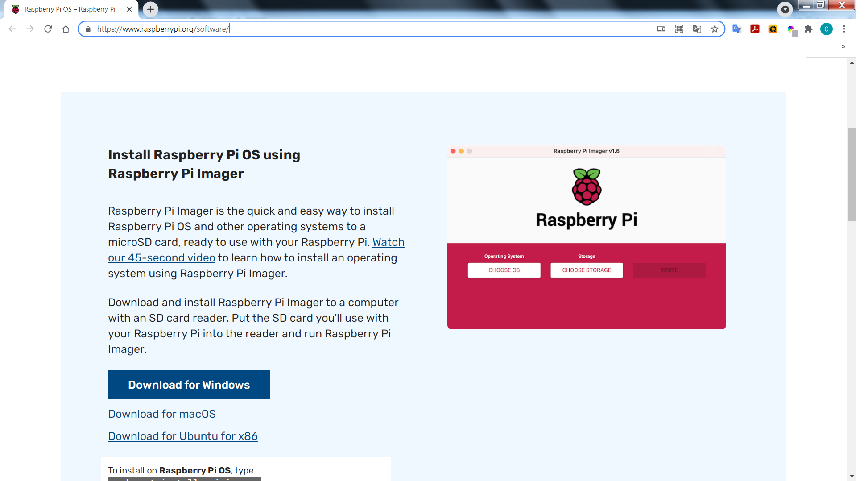868x481 pixels.
Task: Click the vertical scrollbar thumb
Action: coord(852,174)
